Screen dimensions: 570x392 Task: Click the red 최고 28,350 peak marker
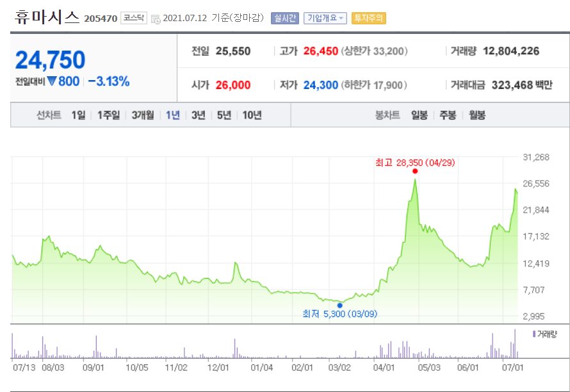[x=415, y=171]
